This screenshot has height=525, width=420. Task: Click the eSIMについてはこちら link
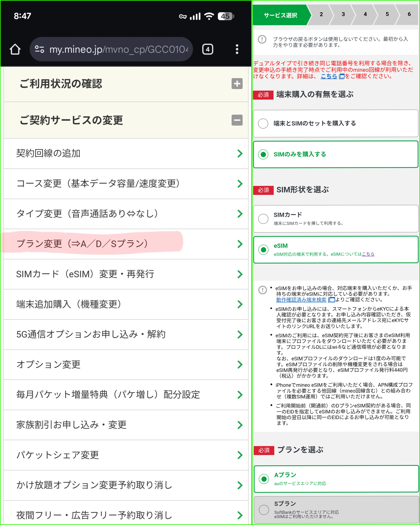[x=368, y=254]
